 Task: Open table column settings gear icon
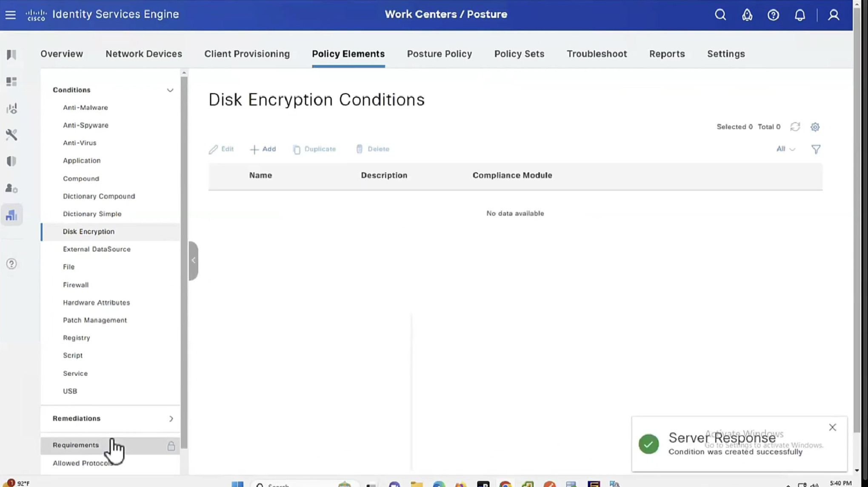click(x=815, y=127)
